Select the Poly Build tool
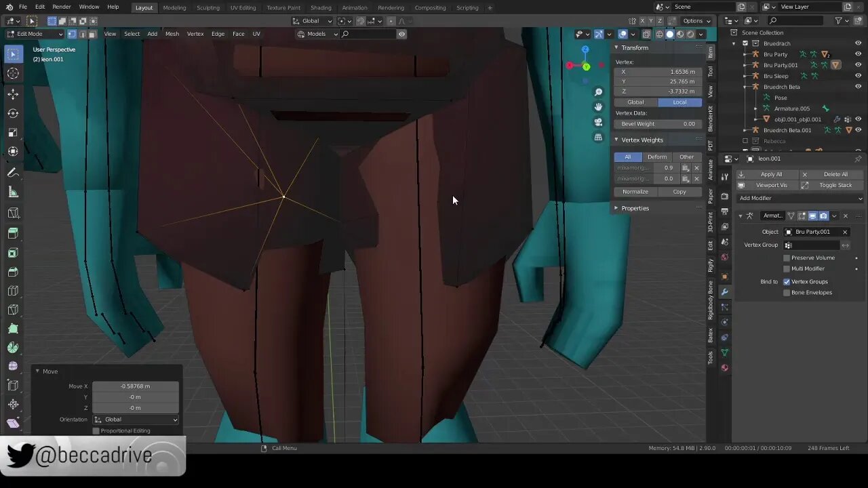This screenshot has height=488, width=868. [x=13, y=329]
